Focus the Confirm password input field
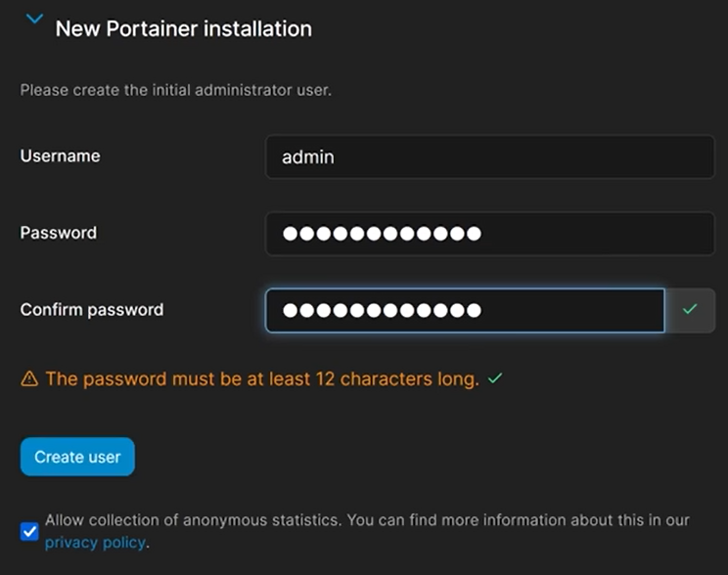 [465, 310]
